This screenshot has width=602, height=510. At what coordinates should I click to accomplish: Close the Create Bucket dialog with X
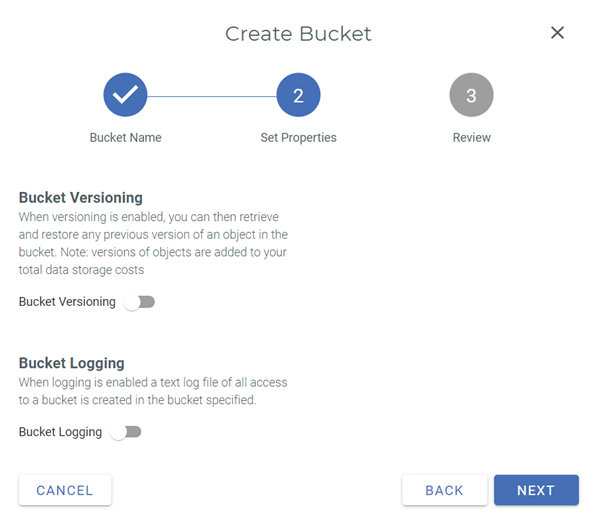tap(557, 33)
